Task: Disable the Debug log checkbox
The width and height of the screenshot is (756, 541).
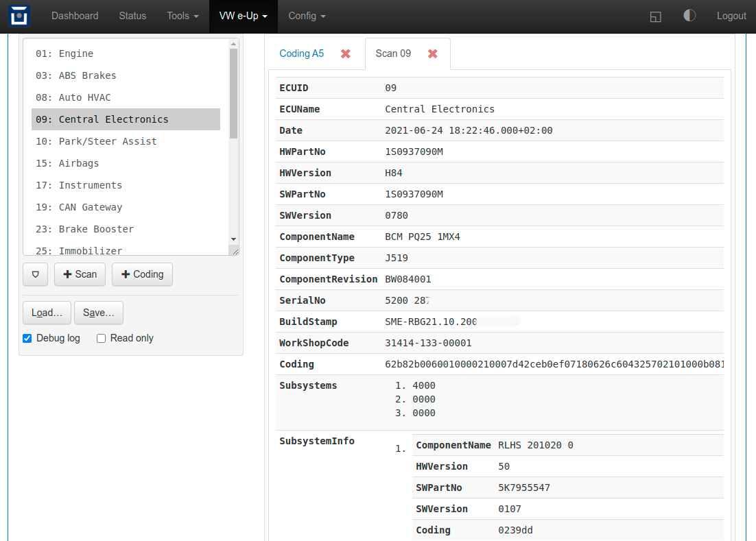Action: (x=27, y=338)
